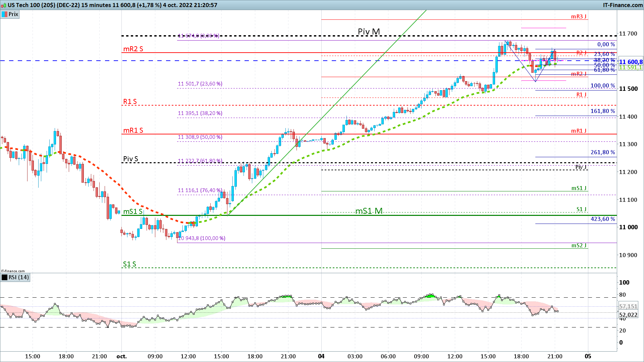Click the blue-red Prix color swatch
Viewport: 644px width, 362px height.
pos(4,14)
